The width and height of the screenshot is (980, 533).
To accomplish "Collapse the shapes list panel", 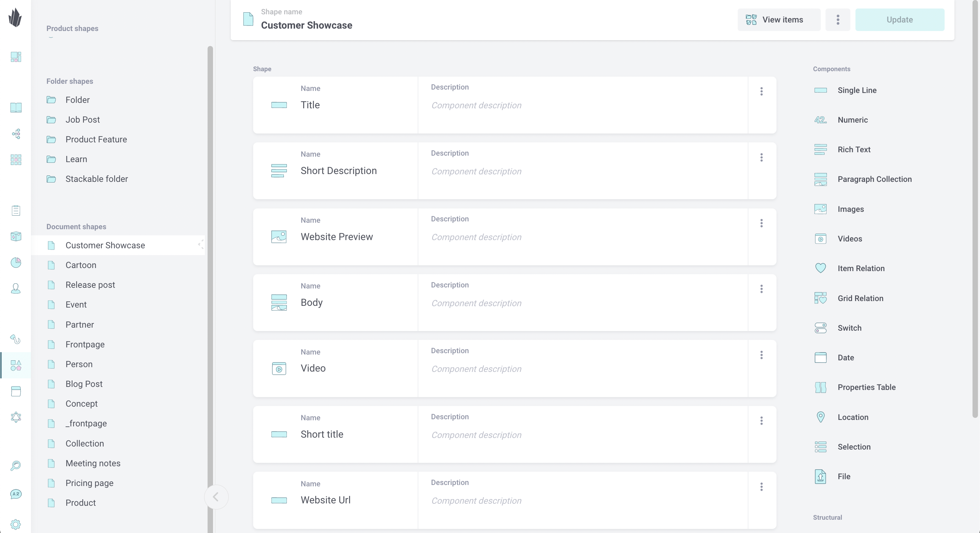I will [216, 497].
